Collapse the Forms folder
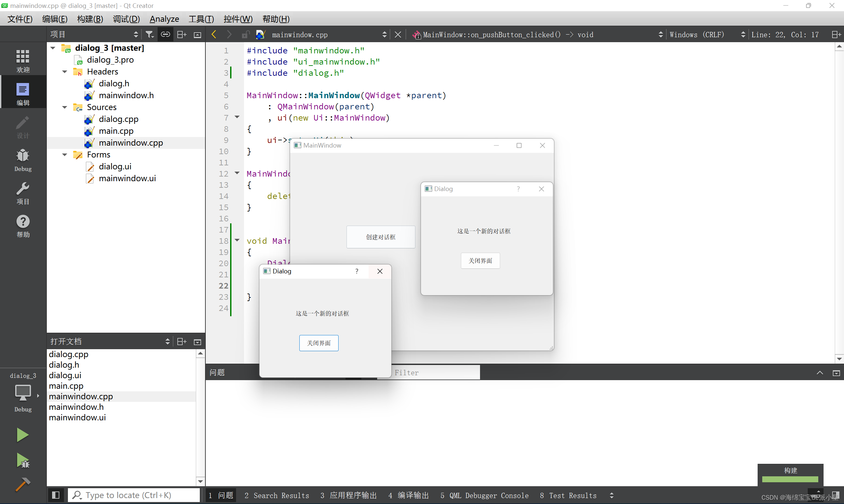 65,155
